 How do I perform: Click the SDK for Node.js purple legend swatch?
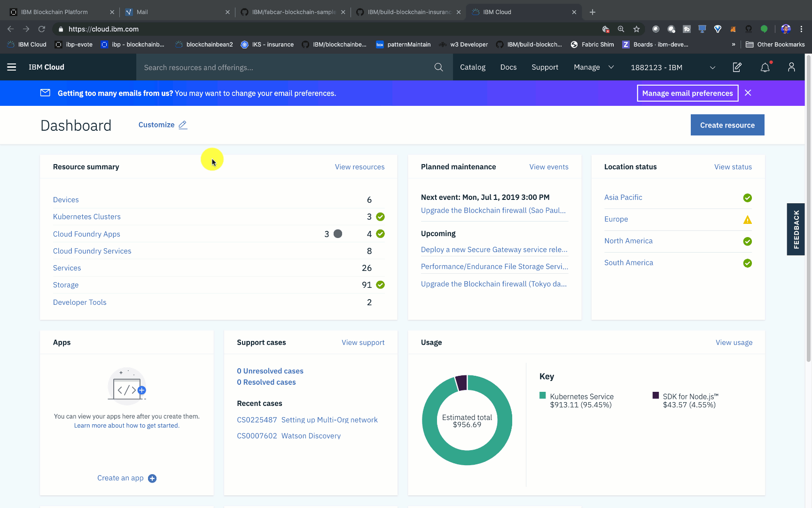656,396
